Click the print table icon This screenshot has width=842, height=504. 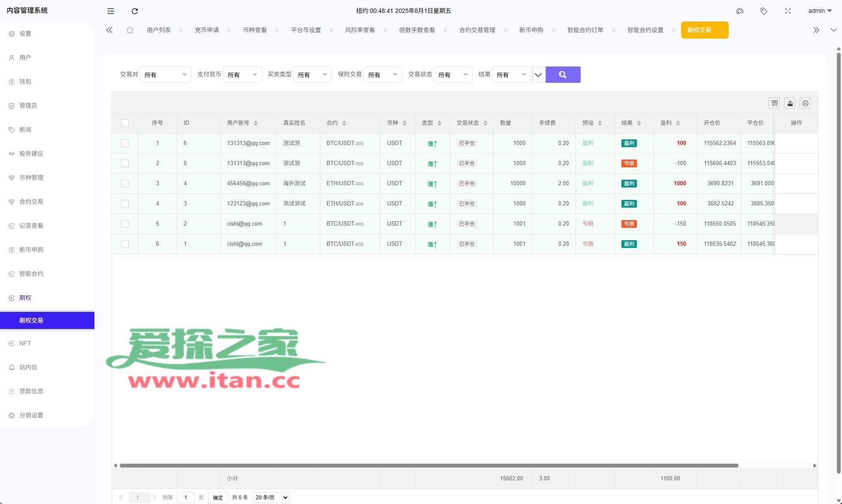click(805, 103)
